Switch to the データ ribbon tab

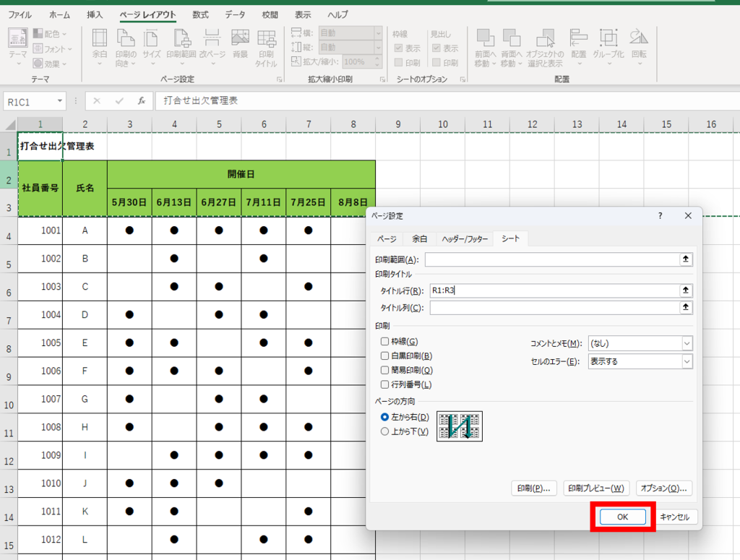tap(235, 14)
